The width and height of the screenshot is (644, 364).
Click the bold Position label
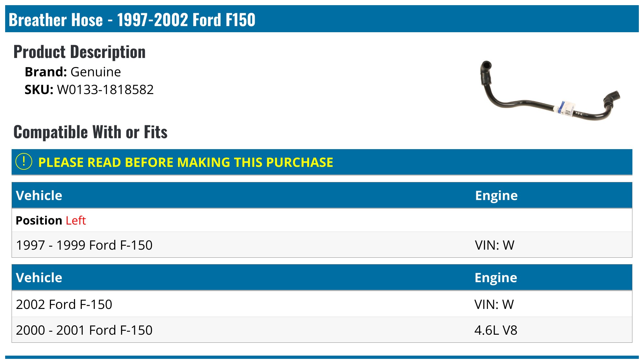click(39, 221)
